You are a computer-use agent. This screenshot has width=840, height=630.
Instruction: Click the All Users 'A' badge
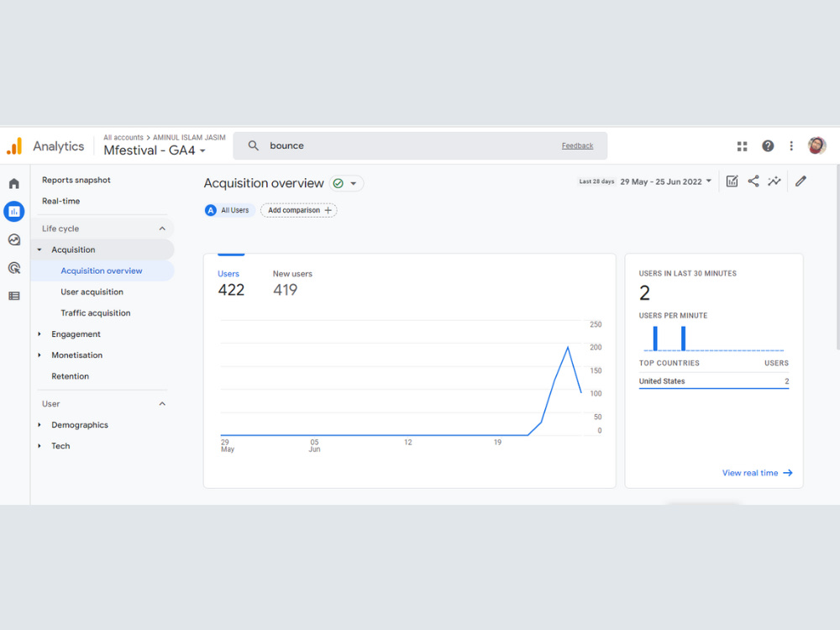click(x=211, y=211)
